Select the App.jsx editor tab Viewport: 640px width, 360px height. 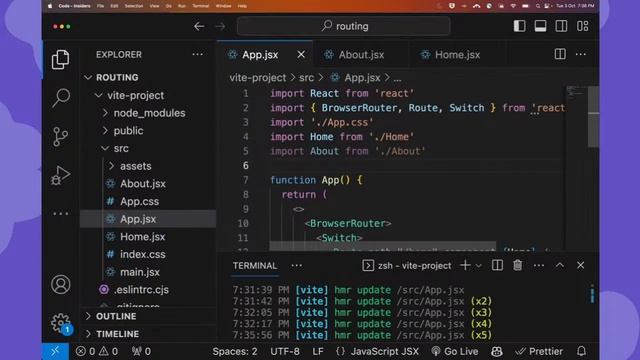[264, 55]
